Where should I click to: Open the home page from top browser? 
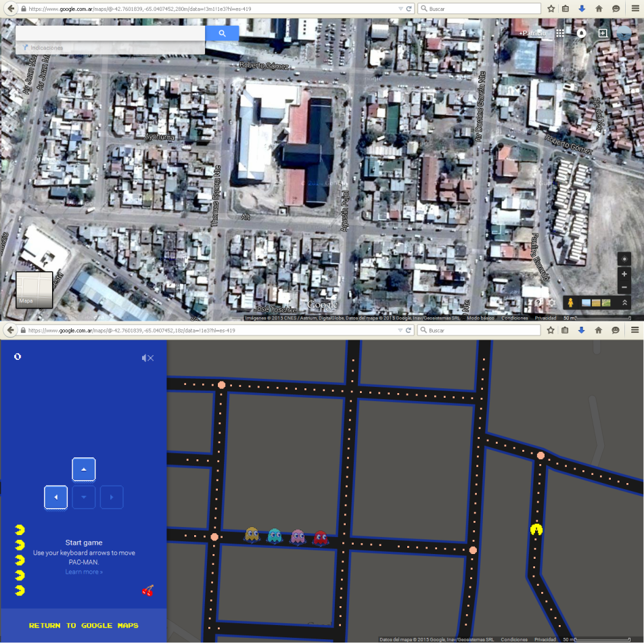pos(599,9)
